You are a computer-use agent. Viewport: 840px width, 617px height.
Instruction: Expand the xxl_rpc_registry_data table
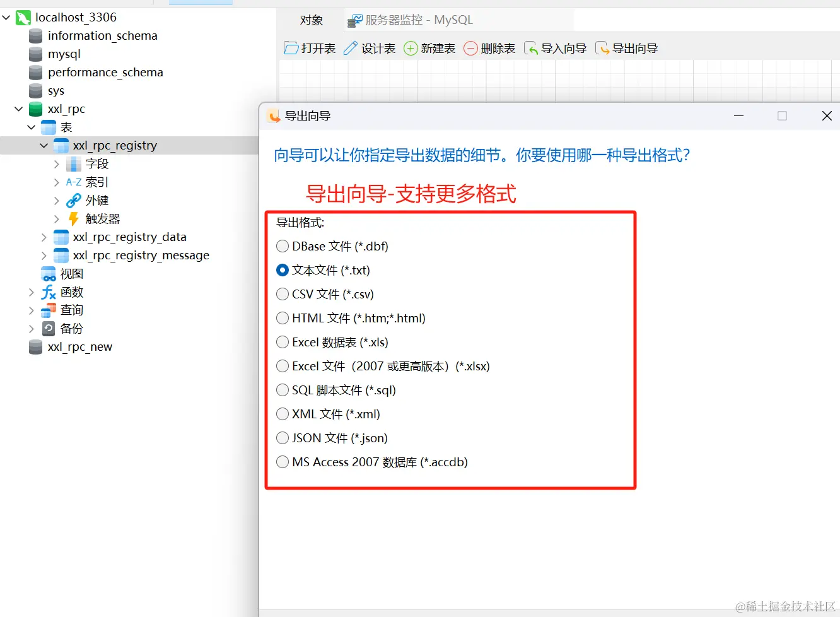(x=44, y=237)
